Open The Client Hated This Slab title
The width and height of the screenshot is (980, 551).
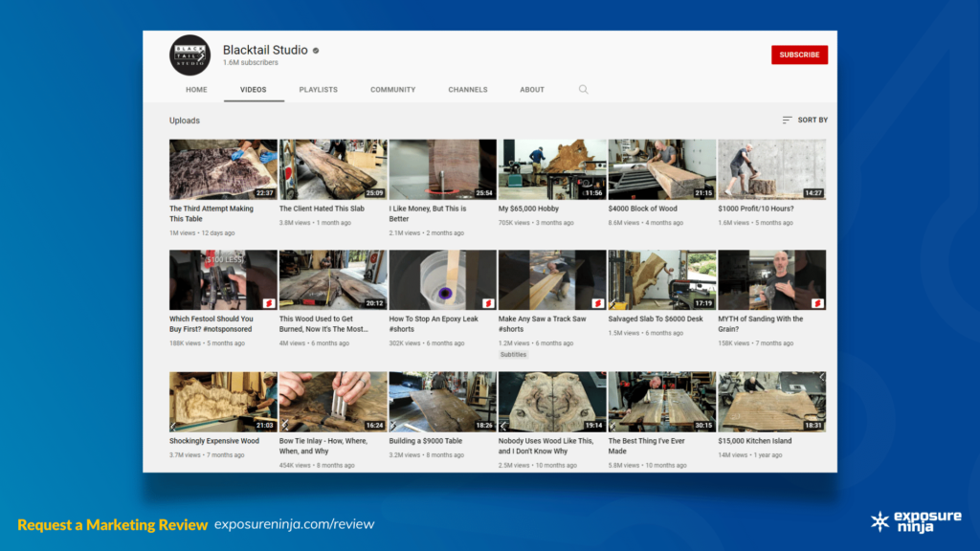[x=322, y=209]
